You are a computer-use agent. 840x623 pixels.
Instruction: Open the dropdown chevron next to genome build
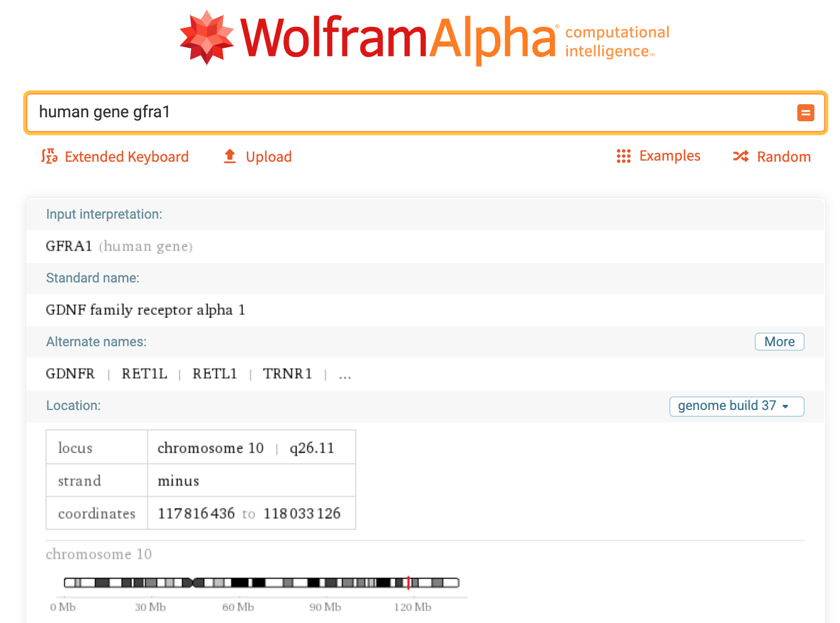click(x=787, y=406)
